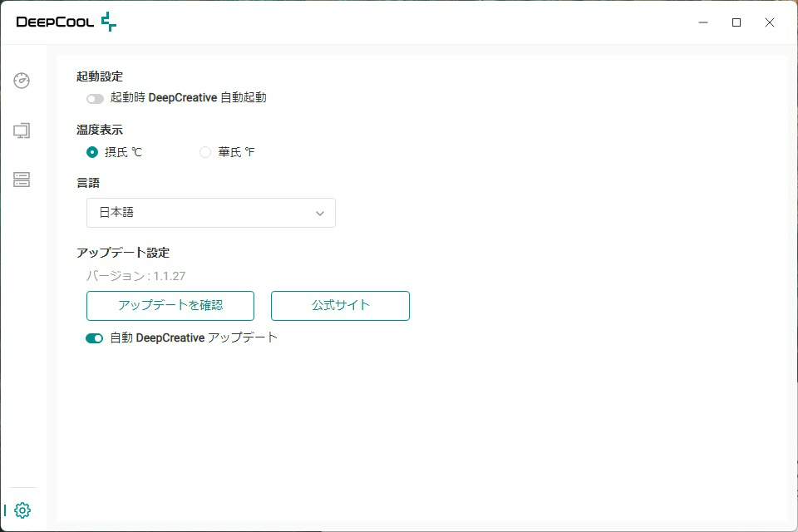Minimize the DeepCool window

(x=703, y=22)
